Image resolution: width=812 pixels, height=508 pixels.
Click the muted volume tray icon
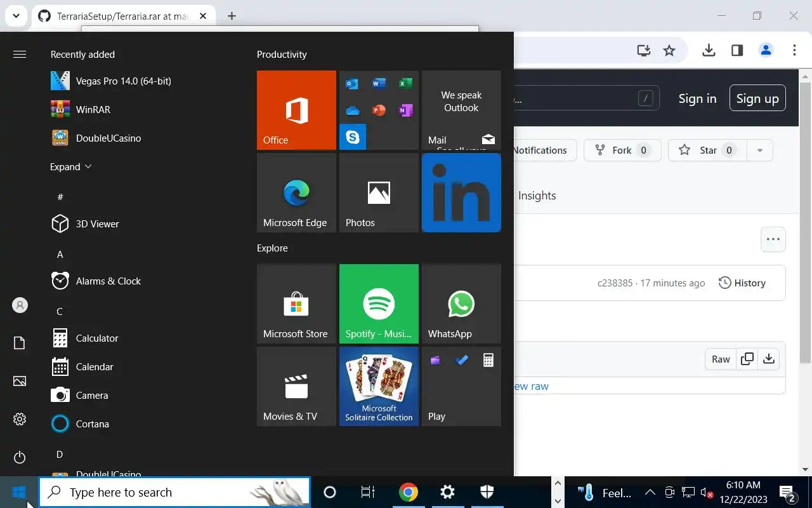pyautogui.click(x=706, y=492)
